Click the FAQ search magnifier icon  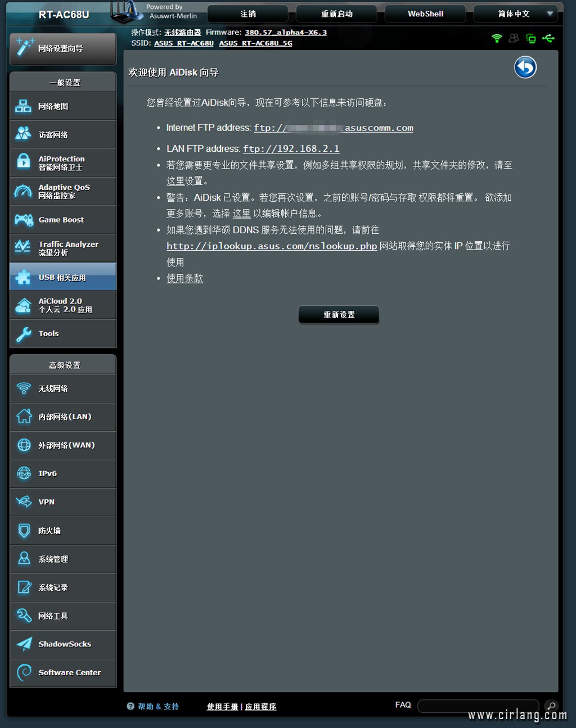551,706
